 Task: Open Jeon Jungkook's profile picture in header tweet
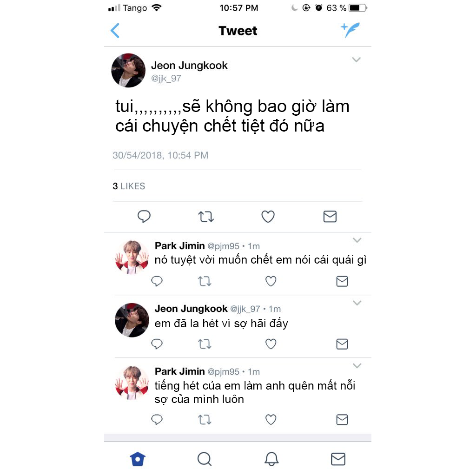[128, 71]
